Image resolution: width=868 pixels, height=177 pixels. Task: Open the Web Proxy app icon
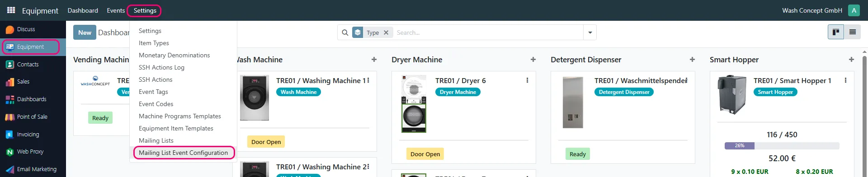[10, 152]
